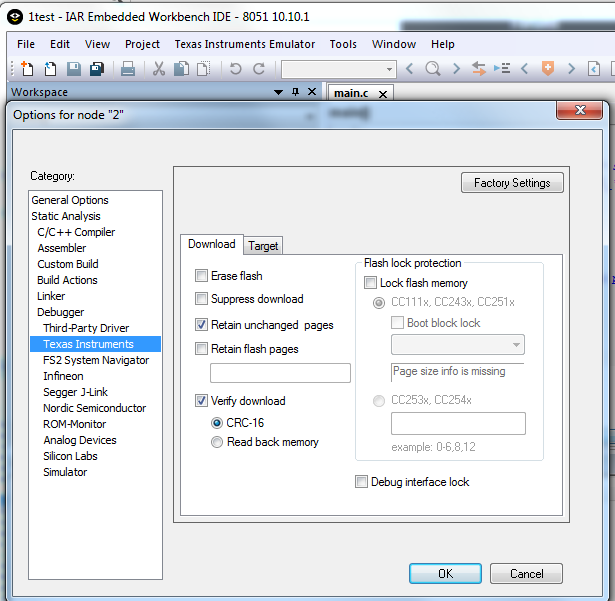Check the Boot block lock checkbox
Image resolution: width=615 pixels, height=601 pixels.
coord(397,323)
